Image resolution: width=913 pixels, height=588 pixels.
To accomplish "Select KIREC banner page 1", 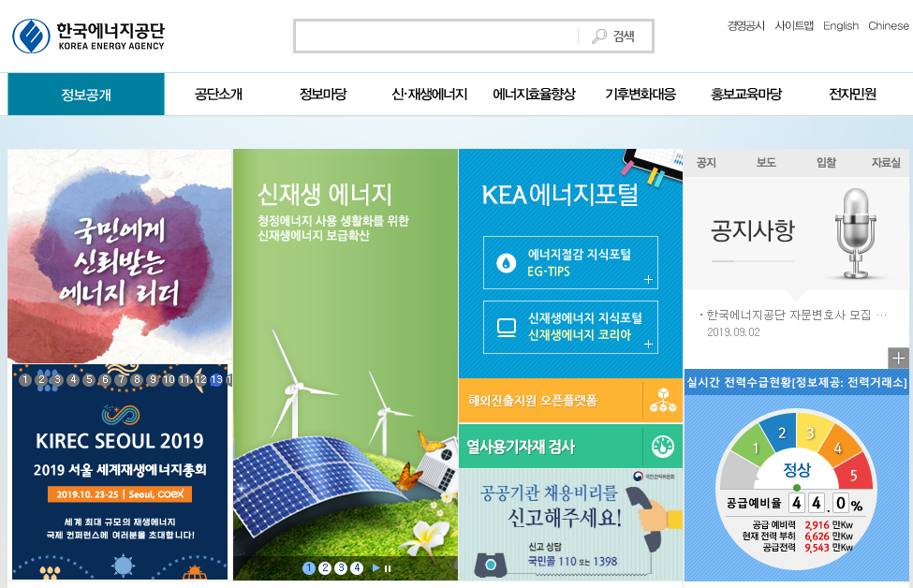I will click(x=25, y=379).
